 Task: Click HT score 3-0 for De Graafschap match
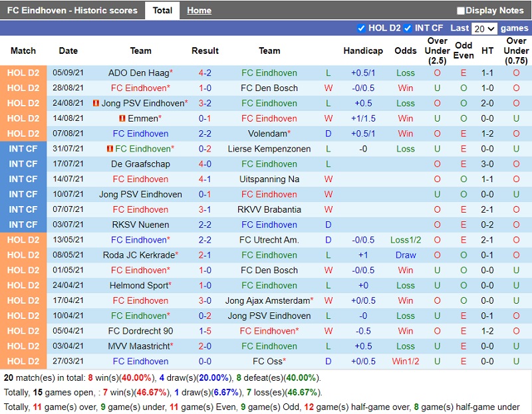pyautogui.click(x=487, y=164)
